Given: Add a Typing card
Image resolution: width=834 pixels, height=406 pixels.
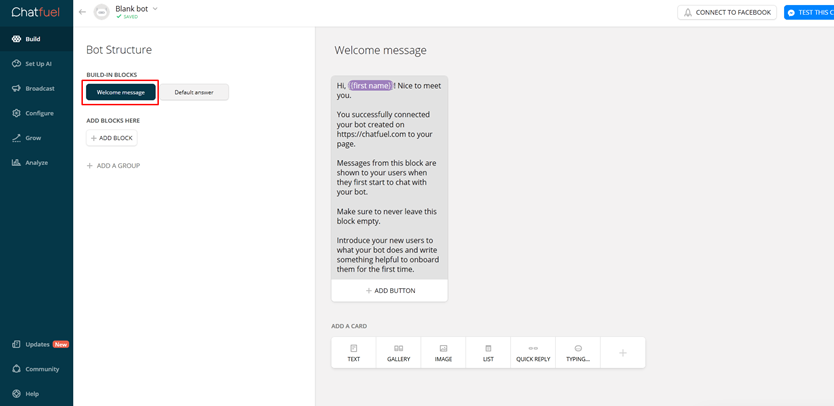Looking at the screenshot, I should click(578, 353).
